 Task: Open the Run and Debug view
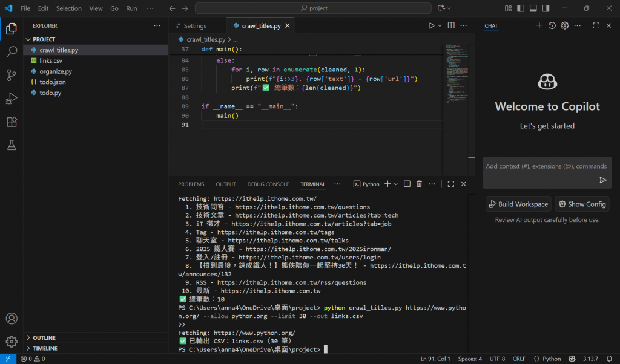[x=12, y=99]
